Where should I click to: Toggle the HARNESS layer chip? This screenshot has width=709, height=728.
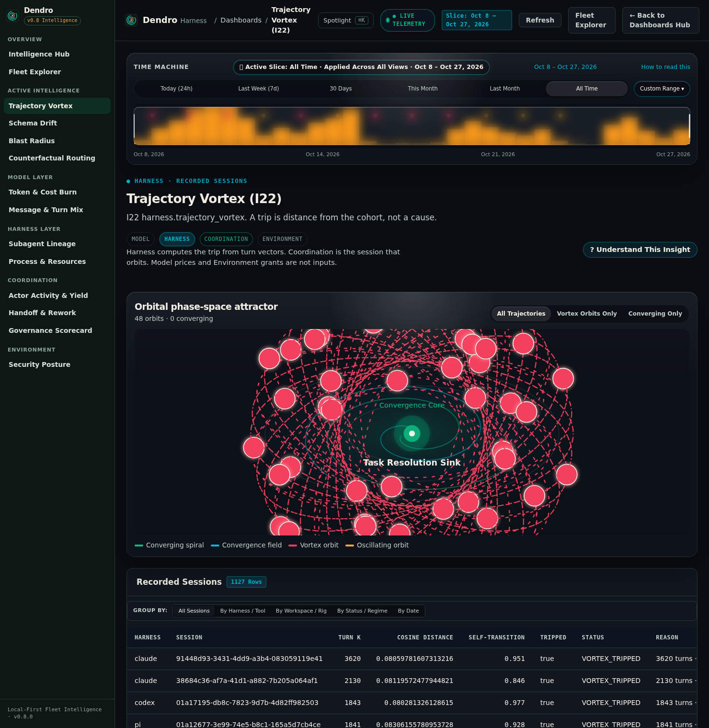tap(177, 239)
